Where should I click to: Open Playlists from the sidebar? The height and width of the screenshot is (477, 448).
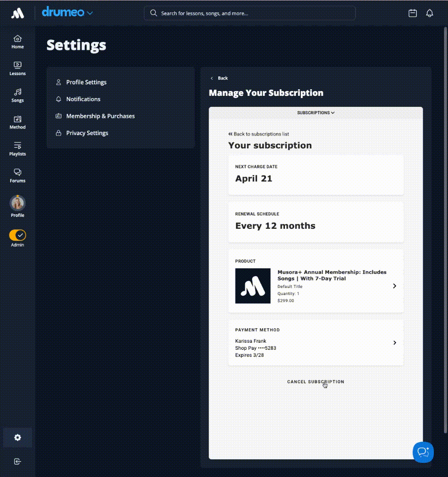pos(18,149)
